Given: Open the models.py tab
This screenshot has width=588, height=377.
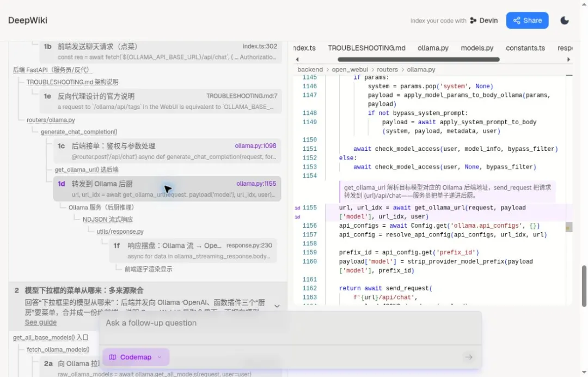Looking at the screenshot, I should (x=477, y=48).
